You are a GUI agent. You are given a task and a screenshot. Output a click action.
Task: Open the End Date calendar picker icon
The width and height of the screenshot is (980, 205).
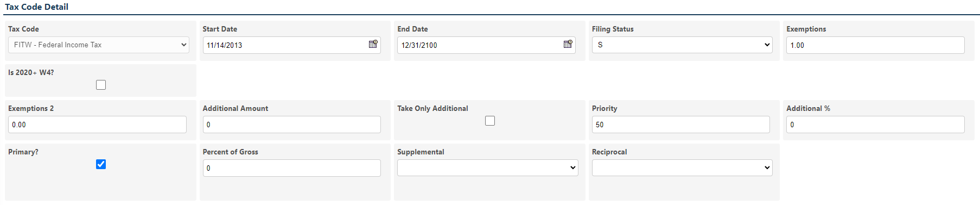tap(568, 44)
